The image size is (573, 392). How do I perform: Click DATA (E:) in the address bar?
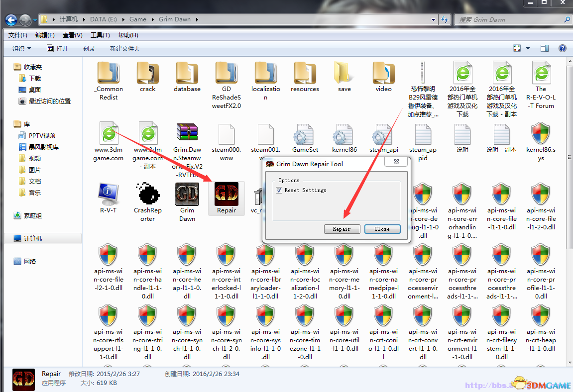(104, 19)
